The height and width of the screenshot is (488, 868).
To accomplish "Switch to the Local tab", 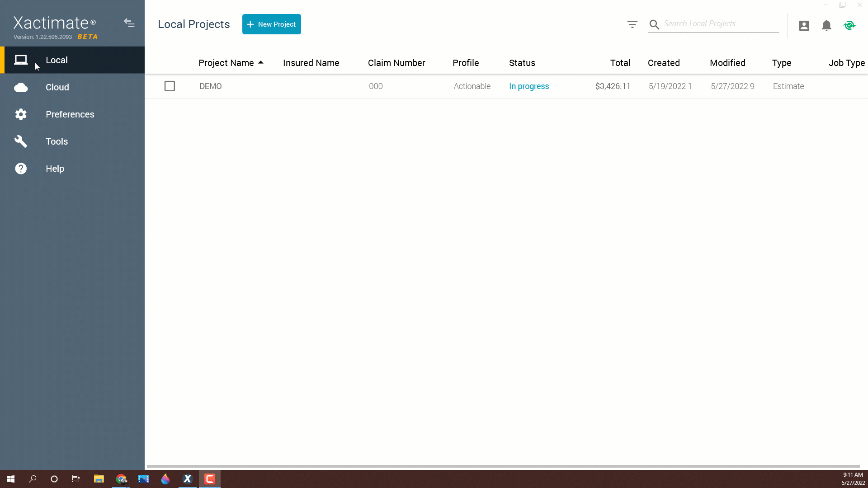I will click(x=56, y=60).
